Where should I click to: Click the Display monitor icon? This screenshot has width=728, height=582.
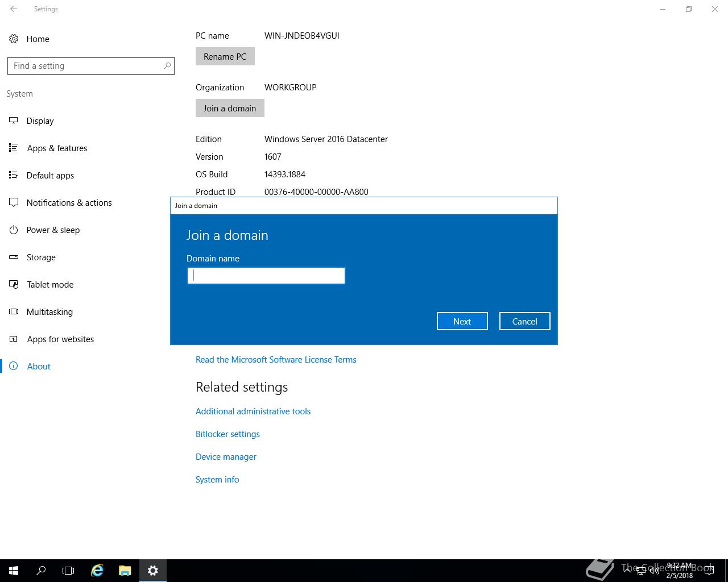14,120
